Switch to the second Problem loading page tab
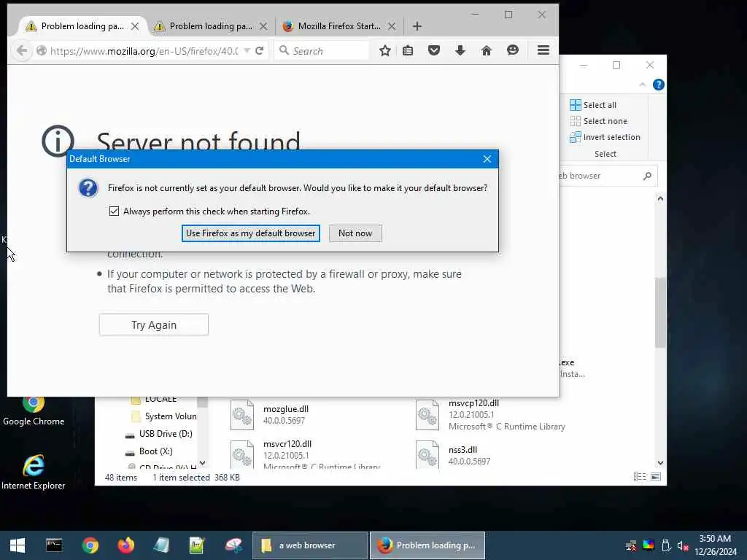Screen dimensions: 747x560 (211, 26)
